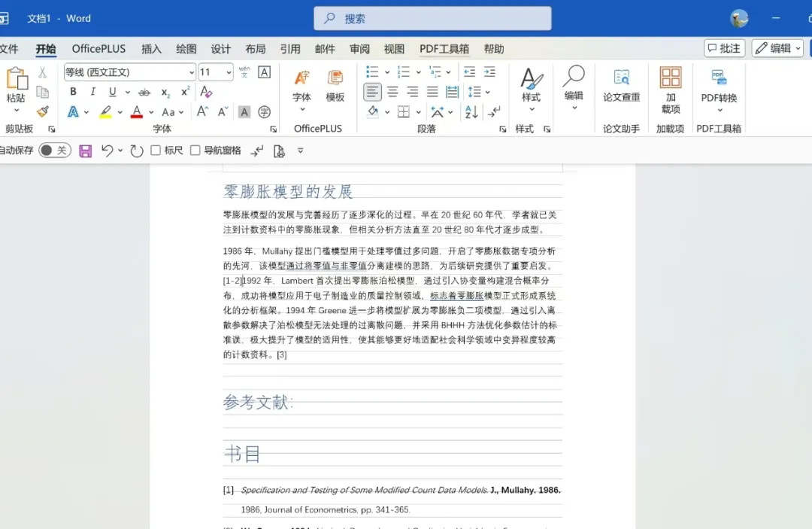Click the Paste clipboard icon
812x529 pixels.
pos(17,79)
